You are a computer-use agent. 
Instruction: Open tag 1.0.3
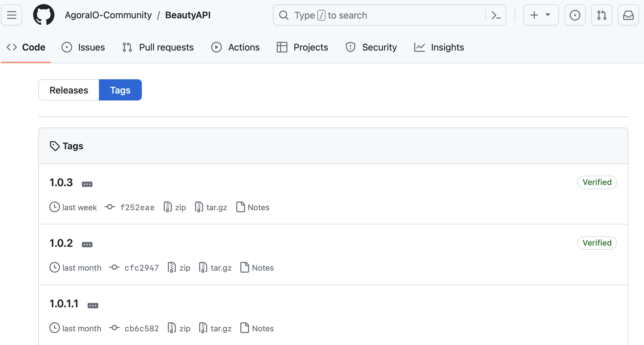point(61,183)
